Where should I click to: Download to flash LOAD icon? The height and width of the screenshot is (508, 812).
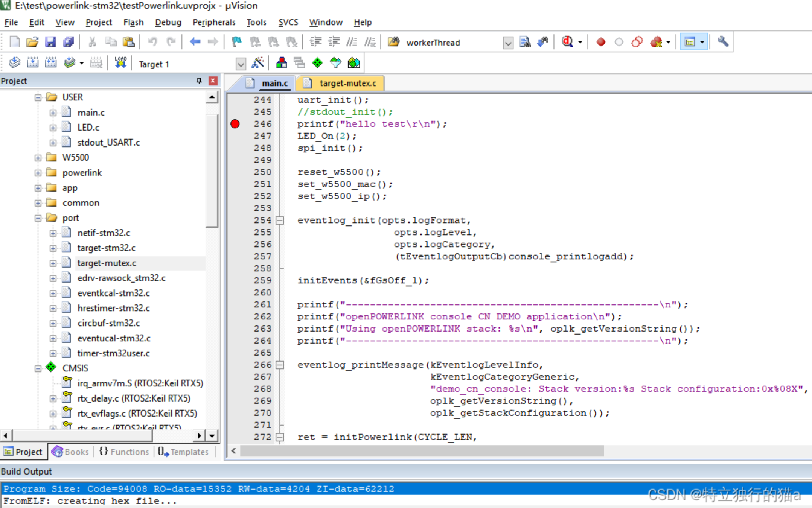[x=120, y=63]
